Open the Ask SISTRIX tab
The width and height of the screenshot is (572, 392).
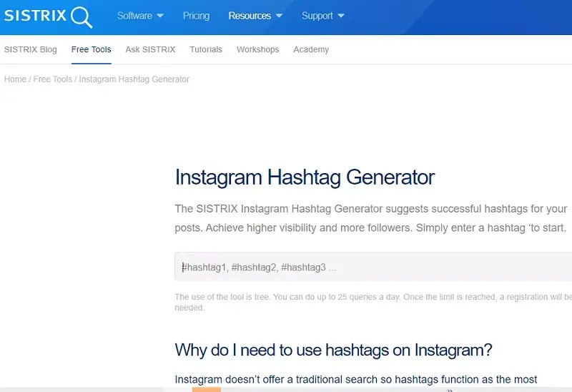(150, 49)
